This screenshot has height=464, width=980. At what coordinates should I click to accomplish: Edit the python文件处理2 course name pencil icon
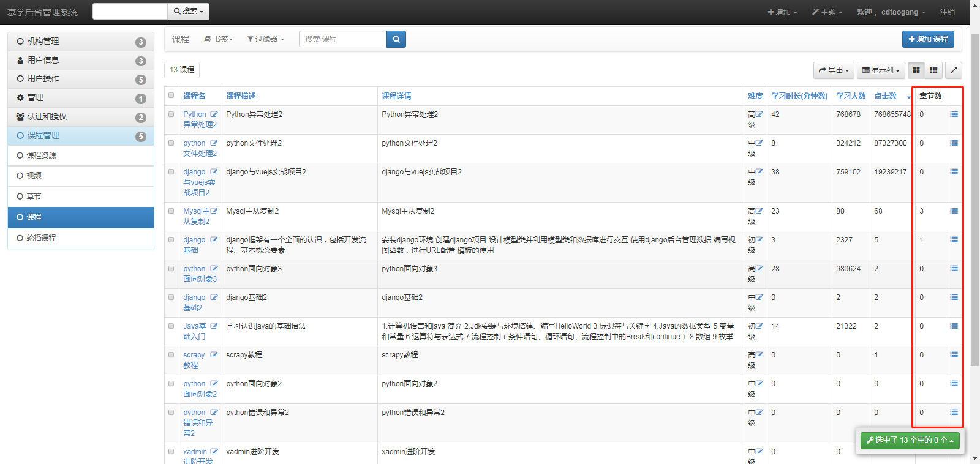click(214, 143)
